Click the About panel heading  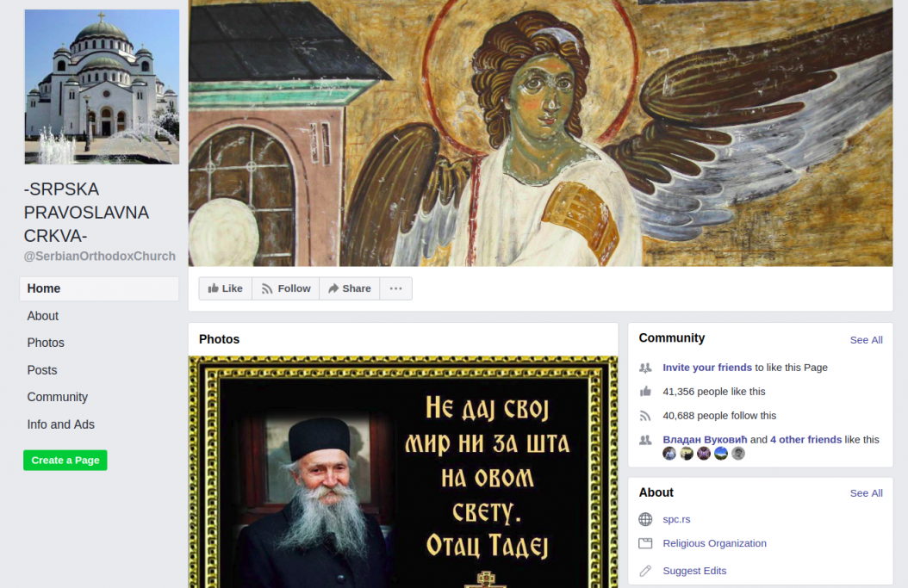click(x=656, y=492)
